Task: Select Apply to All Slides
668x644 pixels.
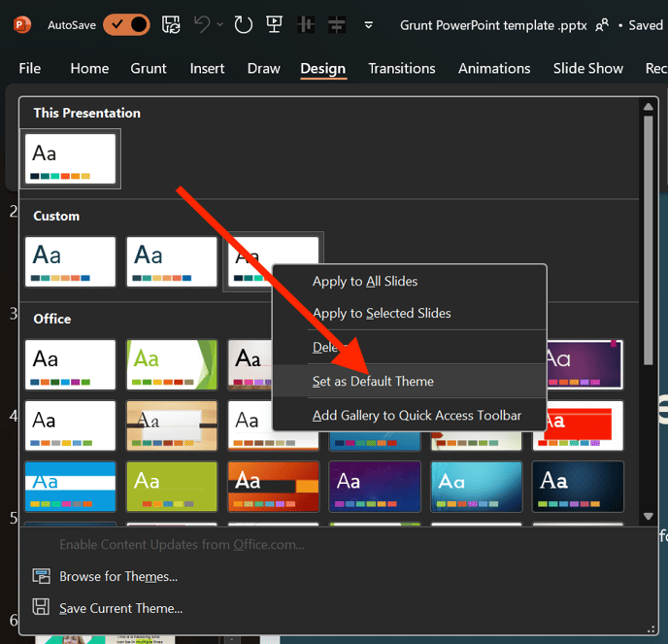Action: click(365, 282)
